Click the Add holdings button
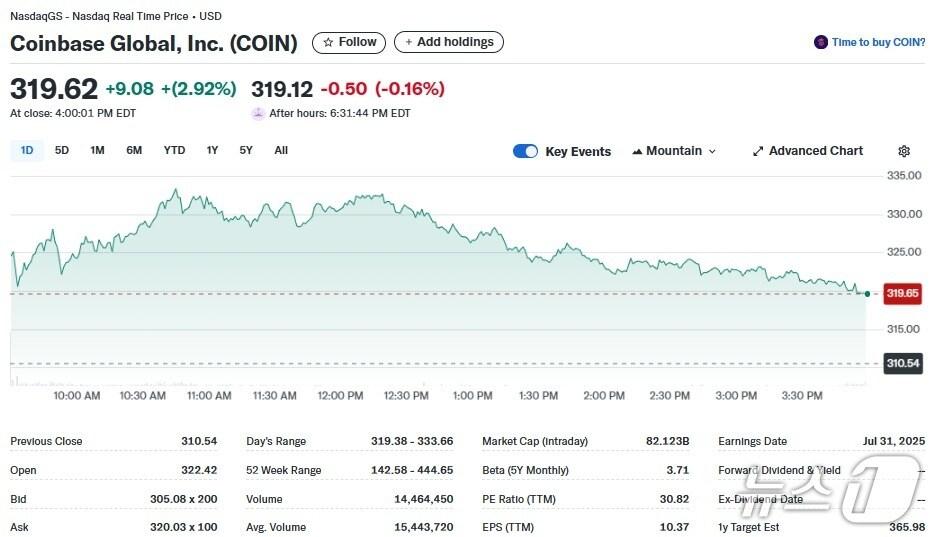Screen dimensions: 934x537 [x=449, y=42]
